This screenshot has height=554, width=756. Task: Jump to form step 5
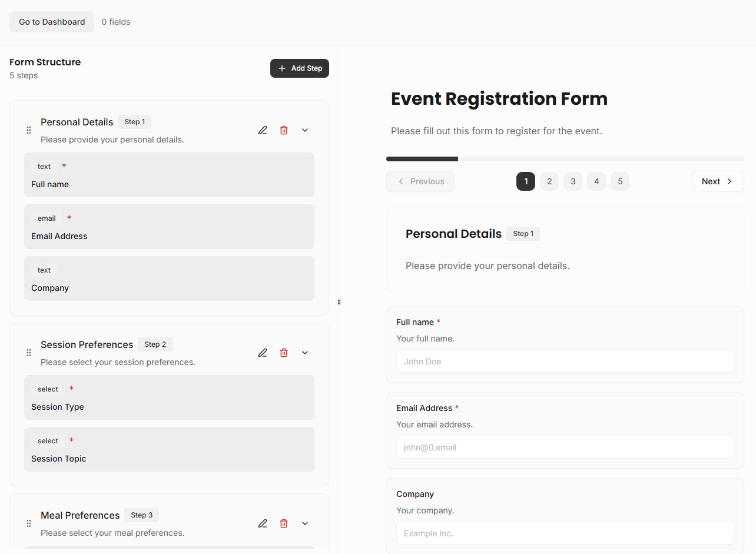click(620, 181)
